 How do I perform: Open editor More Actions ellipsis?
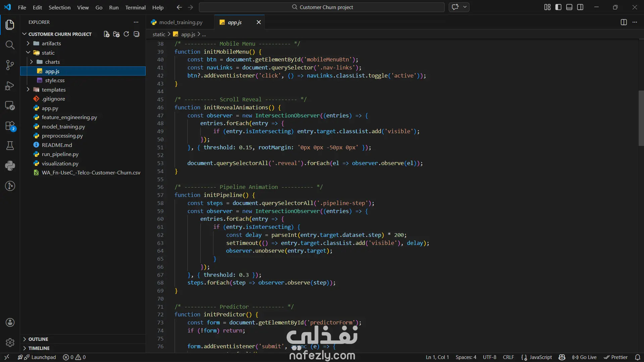coord(635,22)
